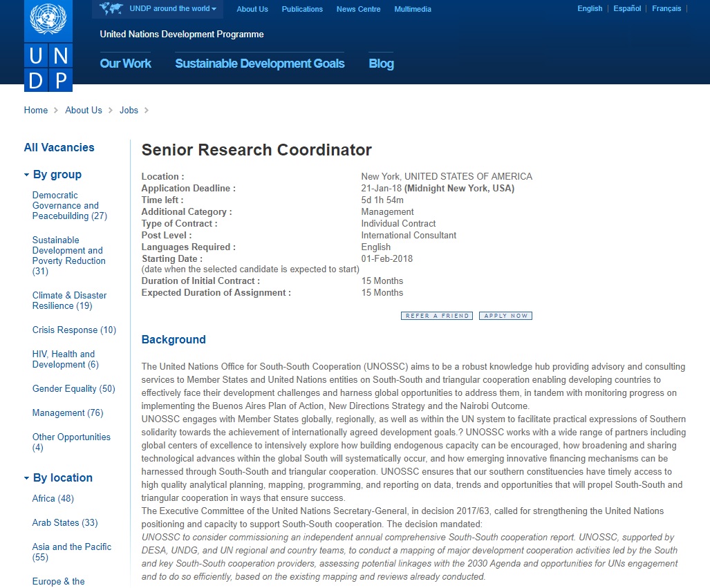Screen dimensions: 710x588
Task: Open All Vacancies list
Action: pyautogui.click(x=59, y=148)
